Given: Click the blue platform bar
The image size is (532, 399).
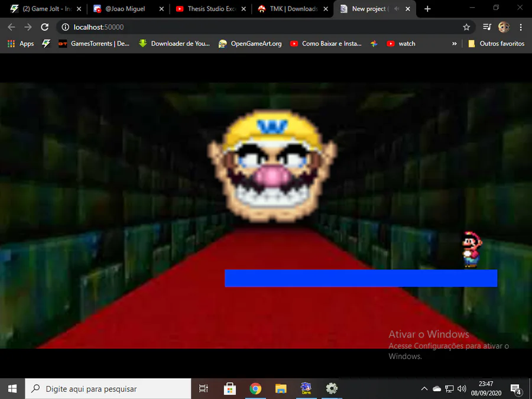Looking at the screenshot, I should tap(361, 278).
